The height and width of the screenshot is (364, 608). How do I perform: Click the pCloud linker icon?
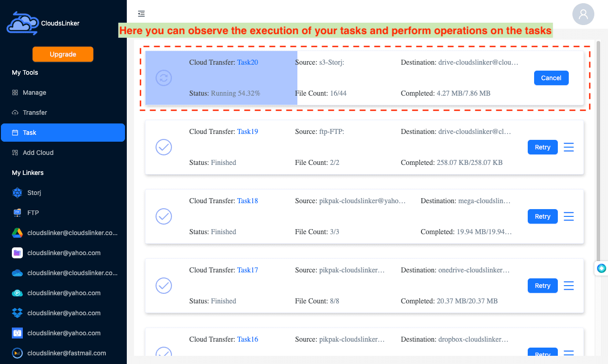tap(17, 293)
